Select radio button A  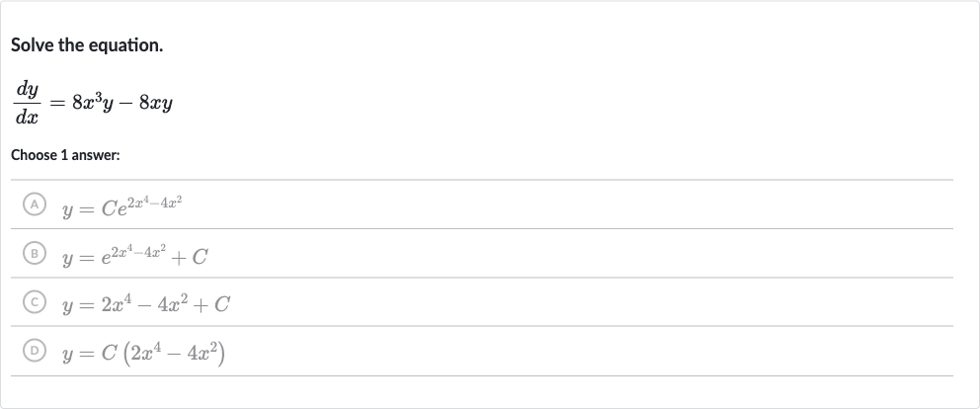[x=35, y=204]
